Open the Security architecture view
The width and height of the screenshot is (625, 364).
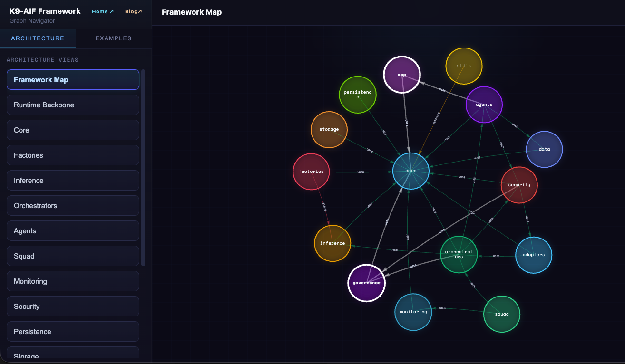[73, 307]
